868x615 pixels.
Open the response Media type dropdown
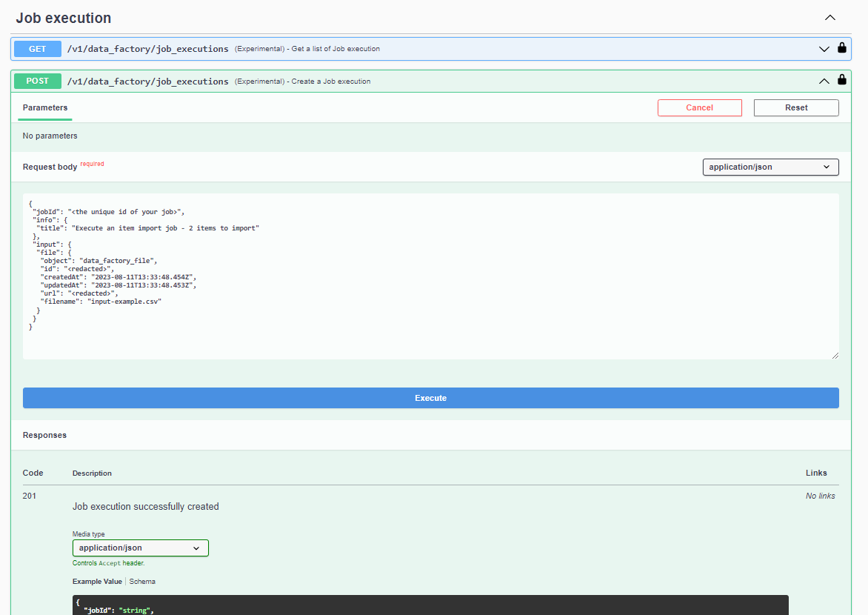tap(140, 548)
